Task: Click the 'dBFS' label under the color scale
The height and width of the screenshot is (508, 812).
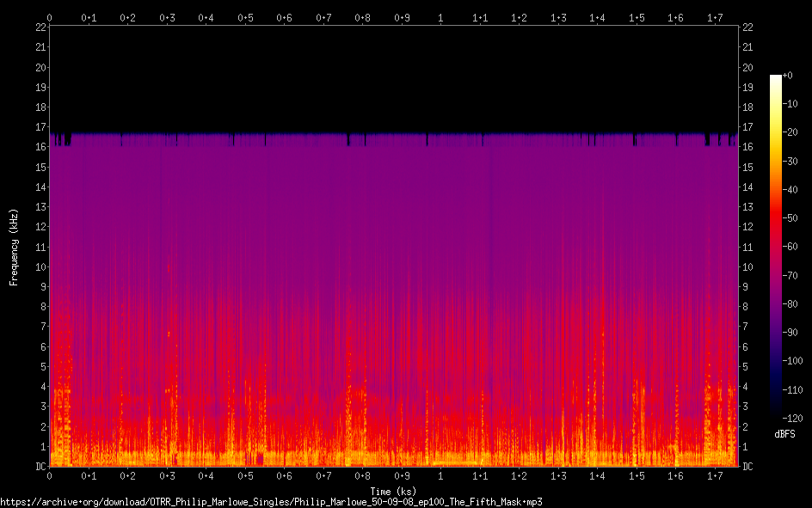Action: [784, 434]
